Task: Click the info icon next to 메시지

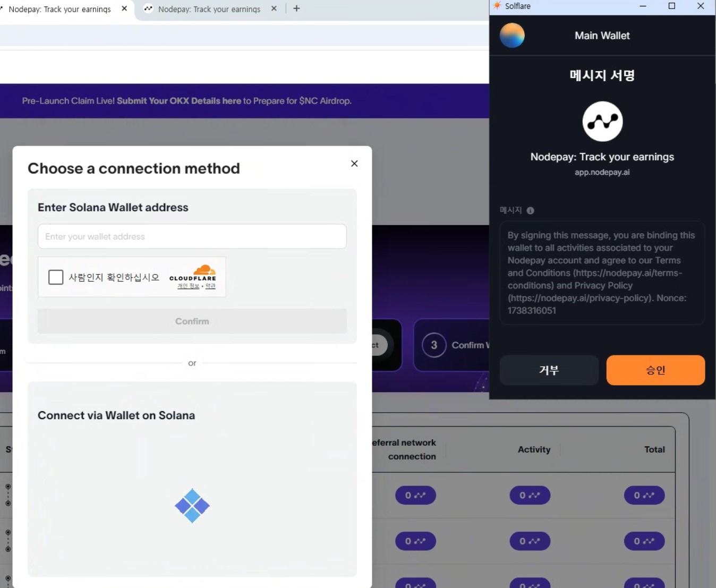Action: coord(530,210)
